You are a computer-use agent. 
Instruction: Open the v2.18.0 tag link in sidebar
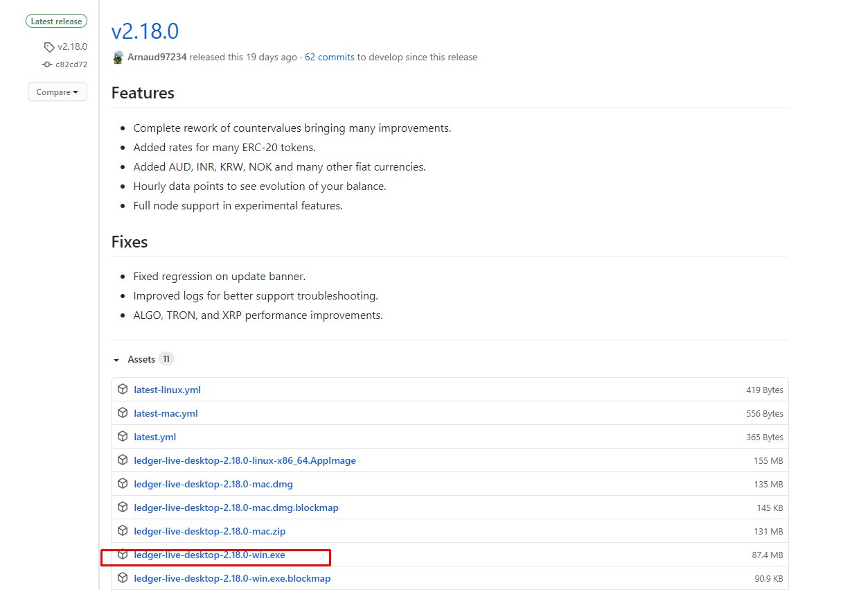pos(72,47)
